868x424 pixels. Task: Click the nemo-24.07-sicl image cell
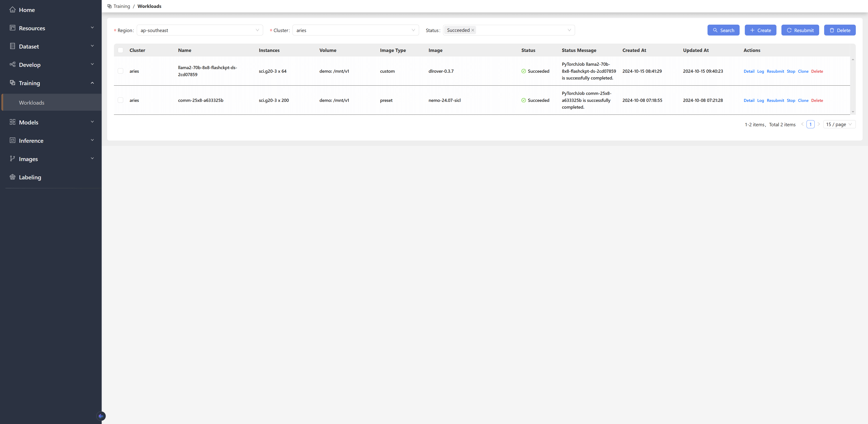point(444,100)
